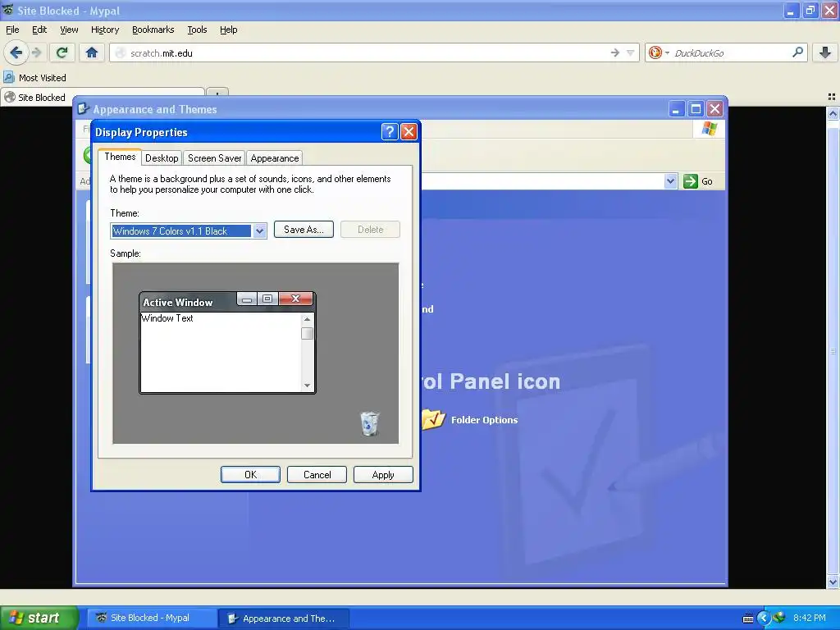Screen dimensions: 840x630
Task: Click the taskbar clock showing 8:42 PM
Action: [809, 618]
